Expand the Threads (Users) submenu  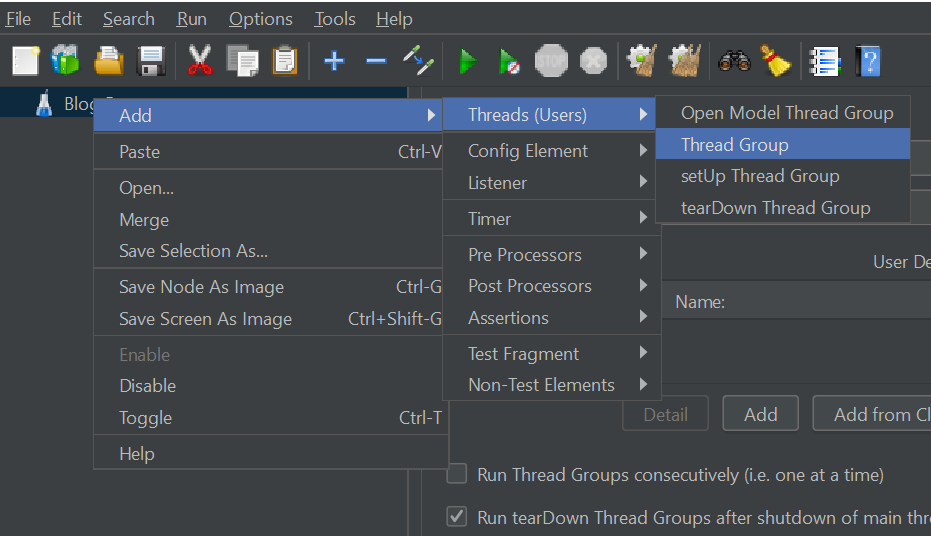coord(549,115)
